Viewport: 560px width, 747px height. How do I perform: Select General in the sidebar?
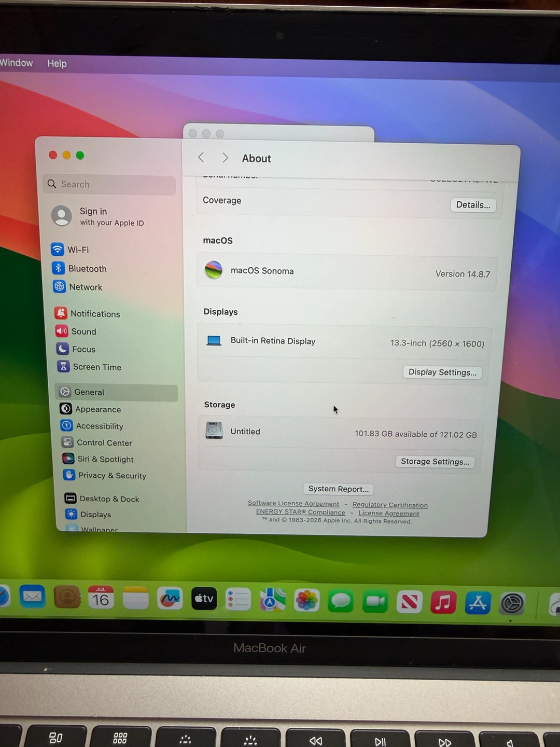116,392
